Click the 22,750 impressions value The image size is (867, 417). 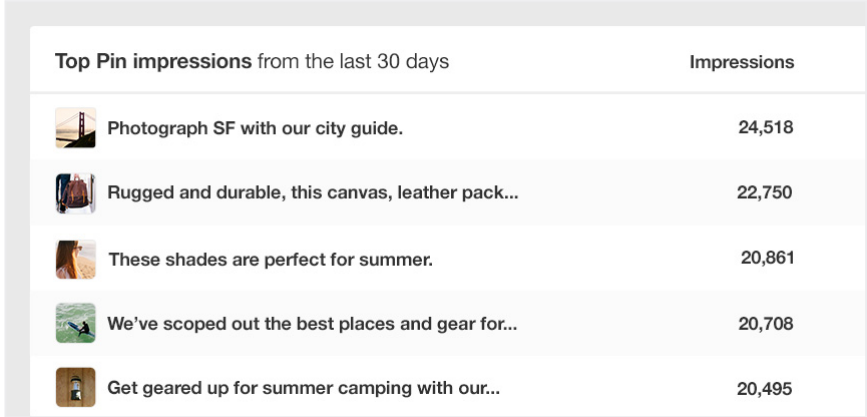[x=764, y=192]
